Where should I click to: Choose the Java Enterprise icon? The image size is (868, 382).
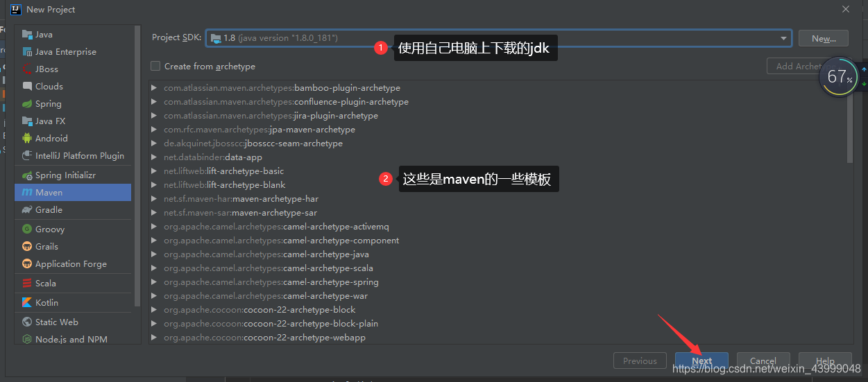click(27, 52)
